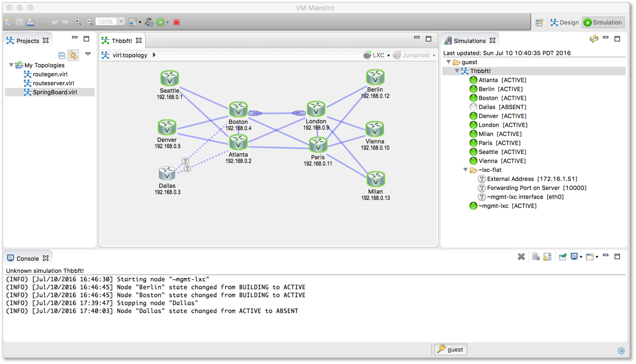Viewport: 636px width, 364px height.
Task: Click the zoom out magnifier icon
Action: (x=89, y=22)
